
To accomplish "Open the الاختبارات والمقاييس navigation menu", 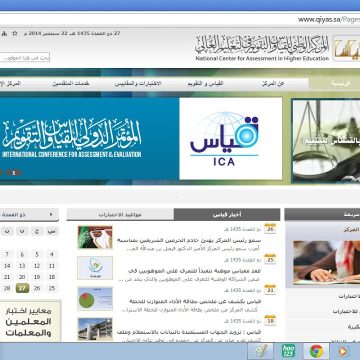I will (x=138, y=84).
